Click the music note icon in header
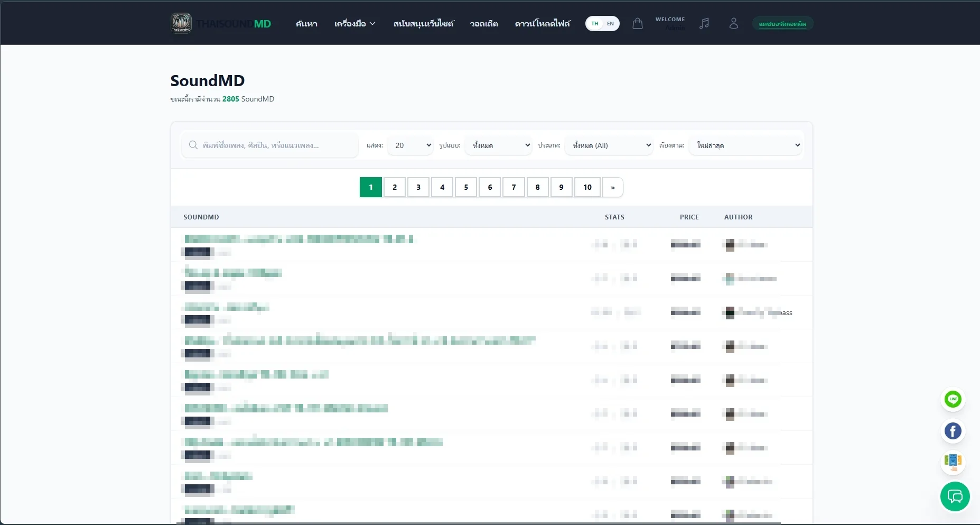The width and height of the screenshot is (980, 525). coord(704,23)
